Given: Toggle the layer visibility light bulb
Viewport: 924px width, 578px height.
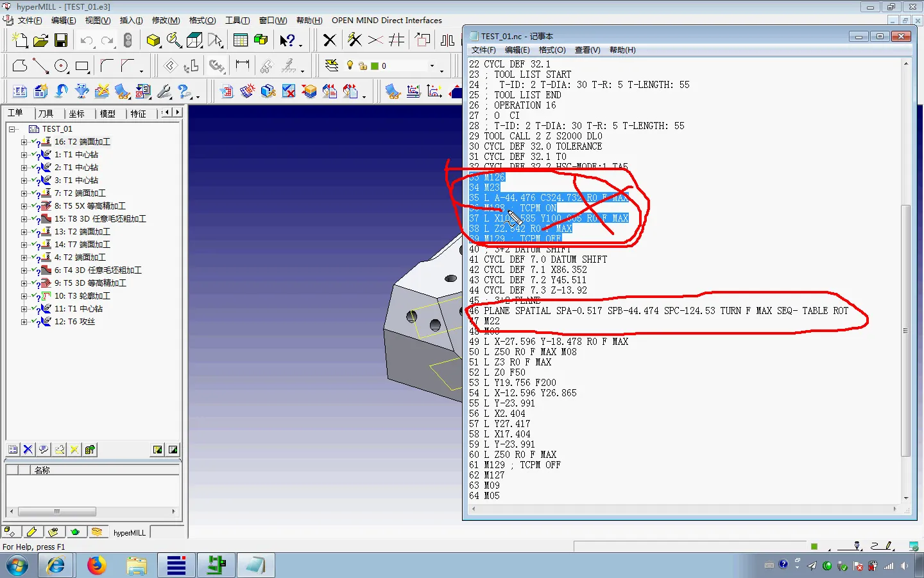Looking at the screenshot, I should tap(350, 66).
